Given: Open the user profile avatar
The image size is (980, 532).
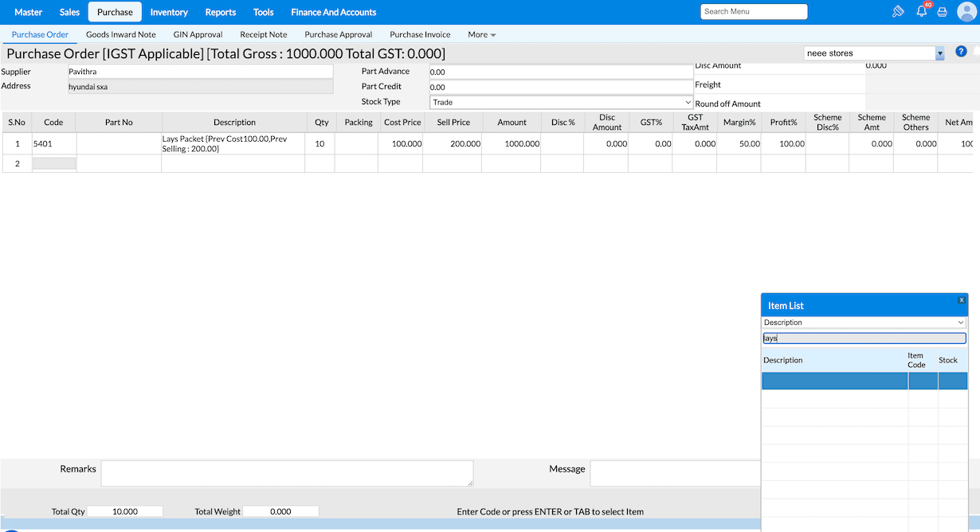Looking at the screenshot, I should (x=966, y=12).
